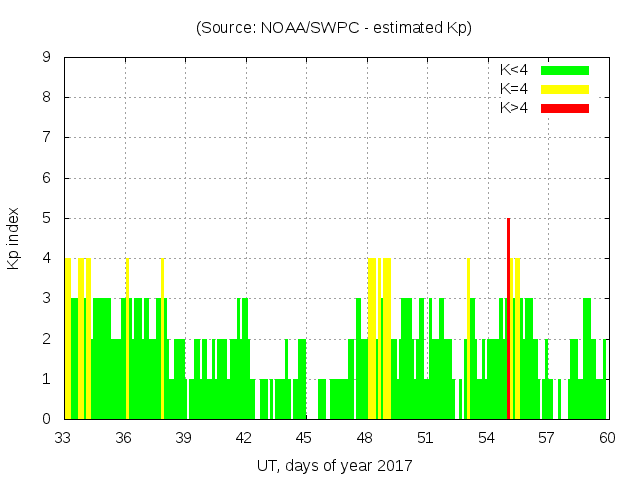Click the red K>4 legend swatch
The height and width of the screenshot is (480, 640).
point(565,108)
